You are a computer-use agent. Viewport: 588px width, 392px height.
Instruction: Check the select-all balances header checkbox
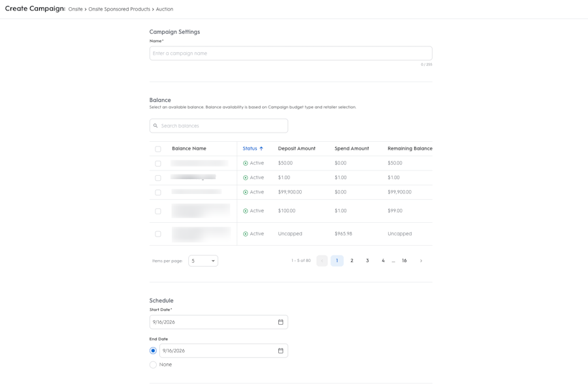(x=158, y=149)
